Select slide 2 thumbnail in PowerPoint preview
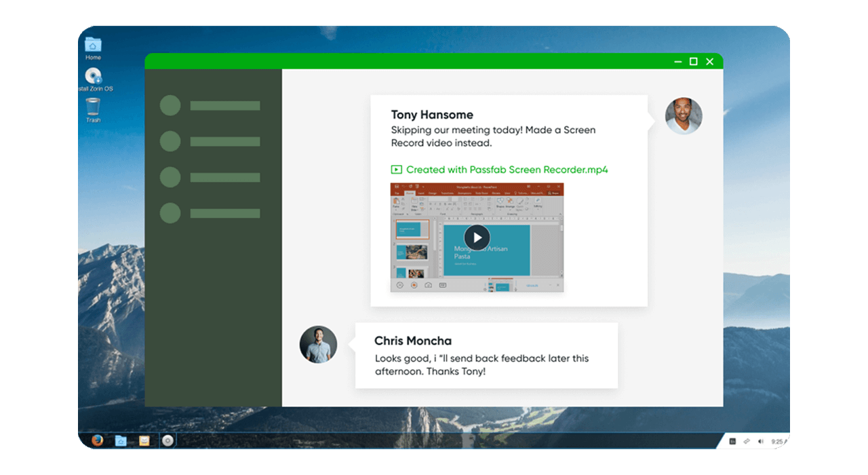Image resolution: width=868 pixels, height=475 pixels. (412, 252)
